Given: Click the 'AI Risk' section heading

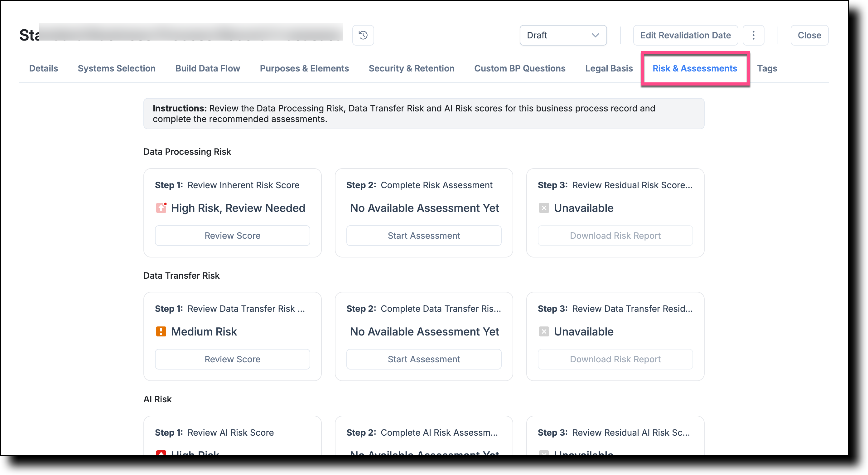Looking at the screenshot, I should (158, 399).
